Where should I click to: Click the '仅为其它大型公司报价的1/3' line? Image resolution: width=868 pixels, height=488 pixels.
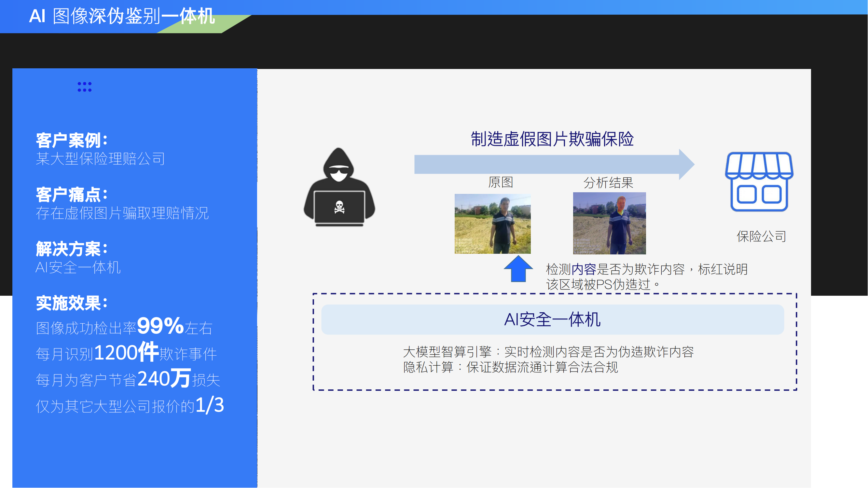(130, 405)
